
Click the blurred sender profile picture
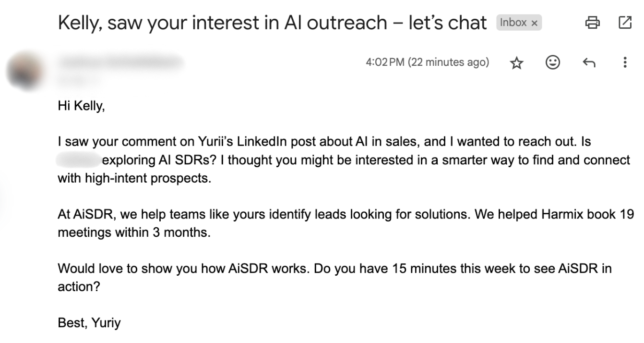pos(25,72)
